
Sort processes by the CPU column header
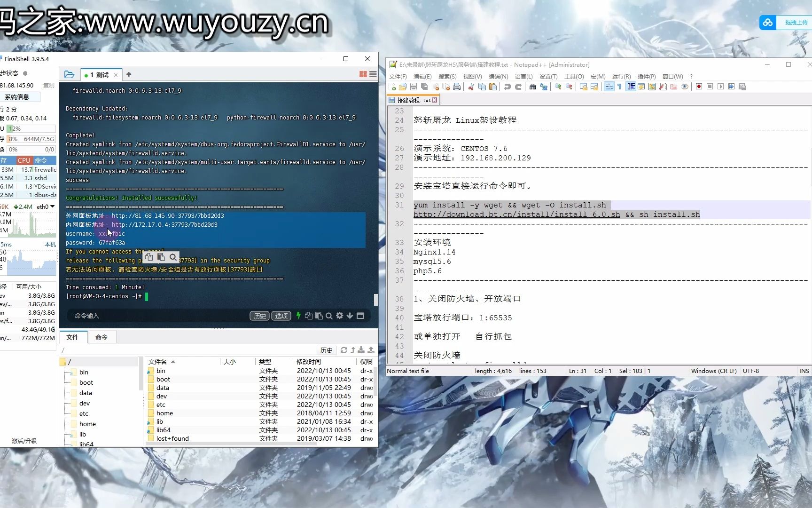24,160
